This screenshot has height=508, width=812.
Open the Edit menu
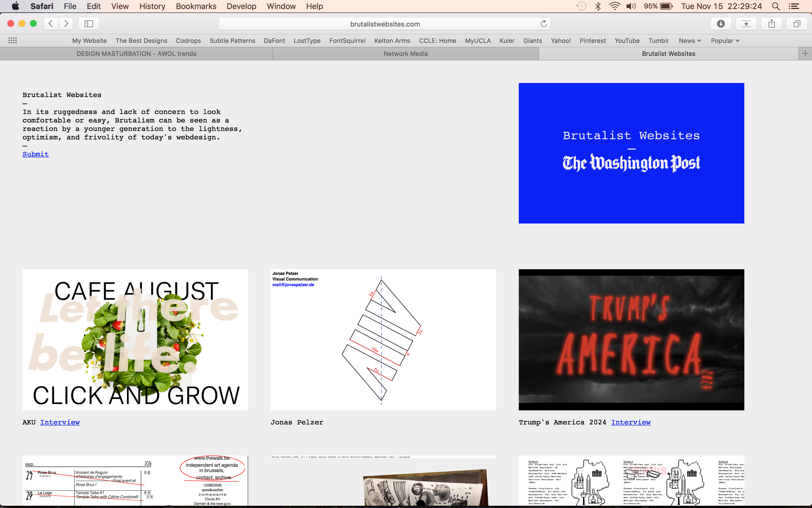[94, 6]
